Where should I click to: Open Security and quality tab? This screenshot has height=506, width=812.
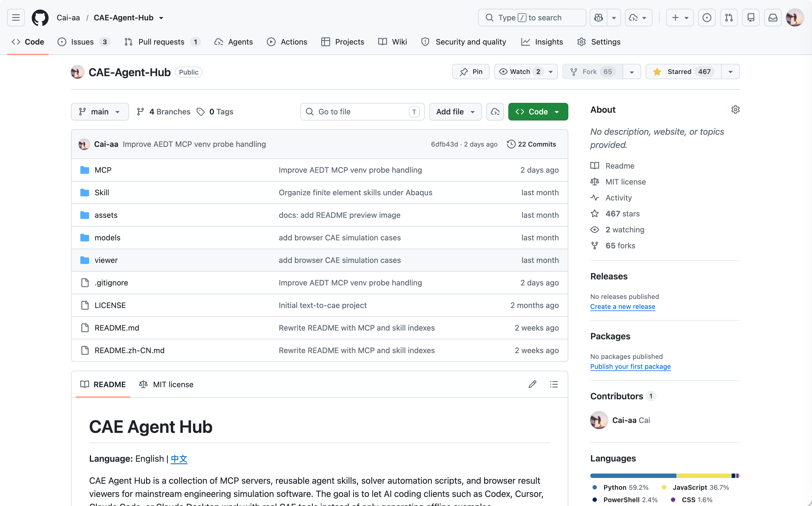(463, 42)
